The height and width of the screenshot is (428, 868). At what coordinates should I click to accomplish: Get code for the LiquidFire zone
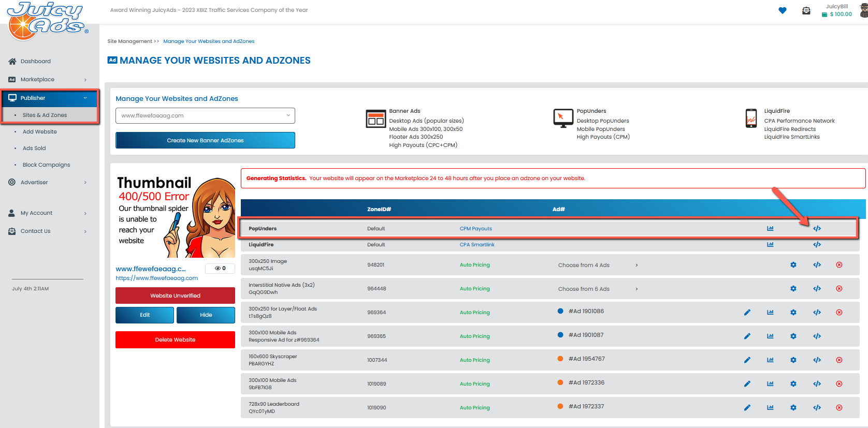point(817,245)
